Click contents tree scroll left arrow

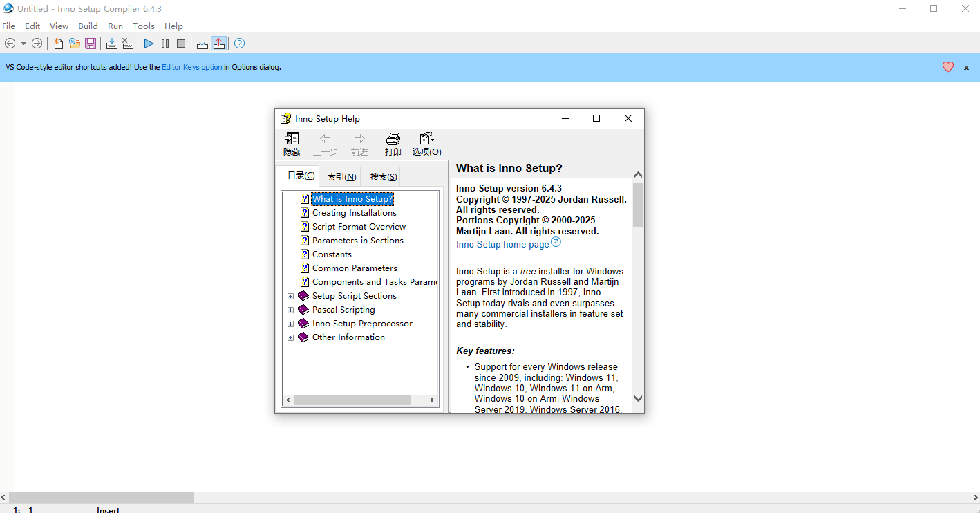[288, 400]
